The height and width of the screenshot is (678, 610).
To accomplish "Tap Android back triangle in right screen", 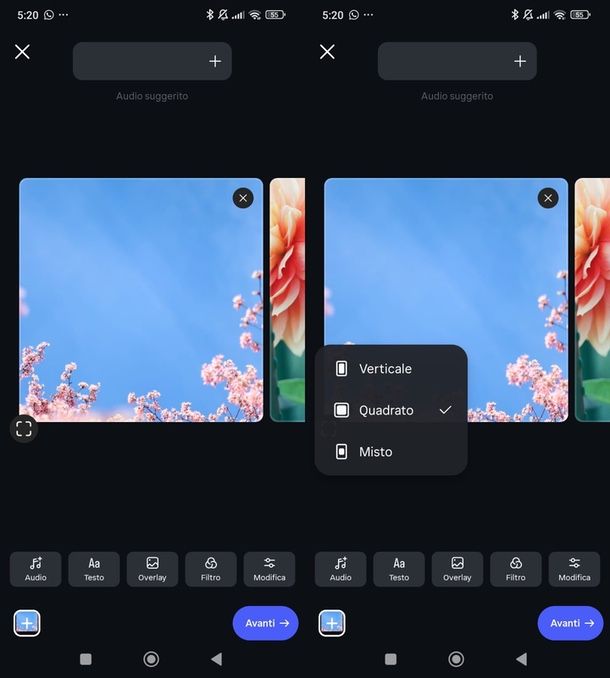I will tap(521, 659).
